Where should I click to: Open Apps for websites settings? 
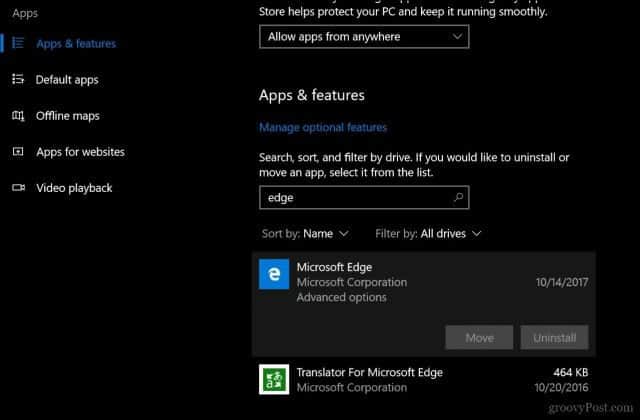(80, 152)
